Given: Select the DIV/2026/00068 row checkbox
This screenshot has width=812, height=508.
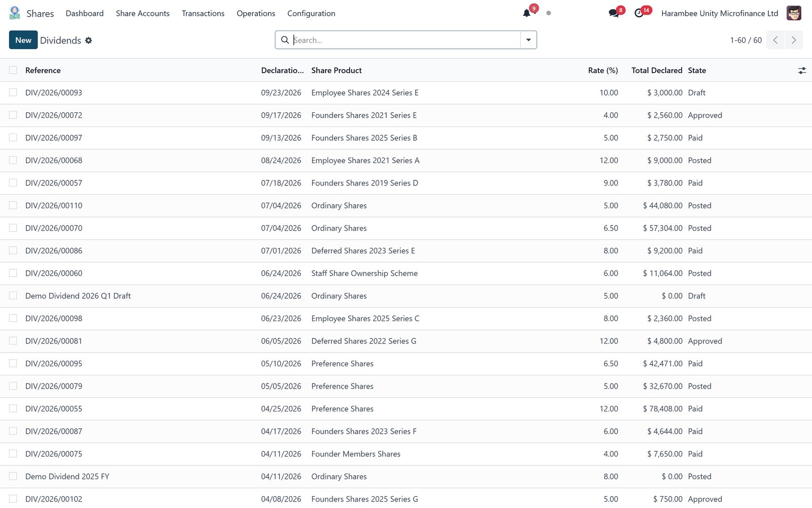Looking at the screenshot, I should tap(13, 160).
